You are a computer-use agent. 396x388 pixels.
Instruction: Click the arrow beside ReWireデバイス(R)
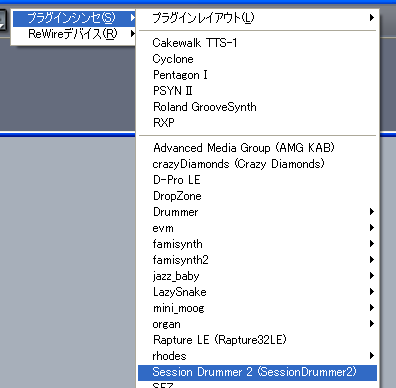(133, 34)
